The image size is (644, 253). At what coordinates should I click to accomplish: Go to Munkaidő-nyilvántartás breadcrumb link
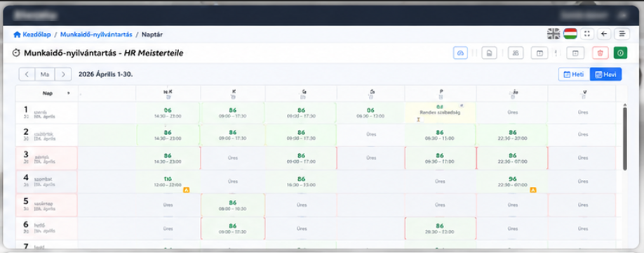[x=96, y=34]
